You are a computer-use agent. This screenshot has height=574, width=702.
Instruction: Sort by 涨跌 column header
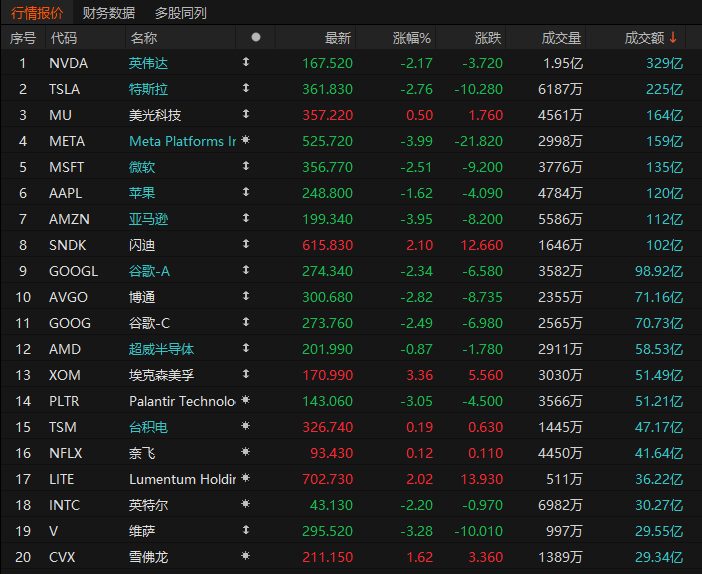[488, 38]
